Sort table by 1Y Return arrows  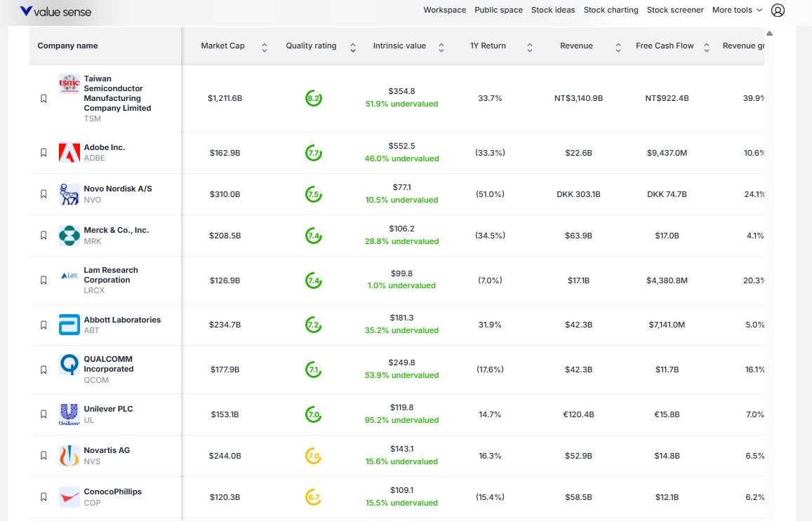(530, 48)
